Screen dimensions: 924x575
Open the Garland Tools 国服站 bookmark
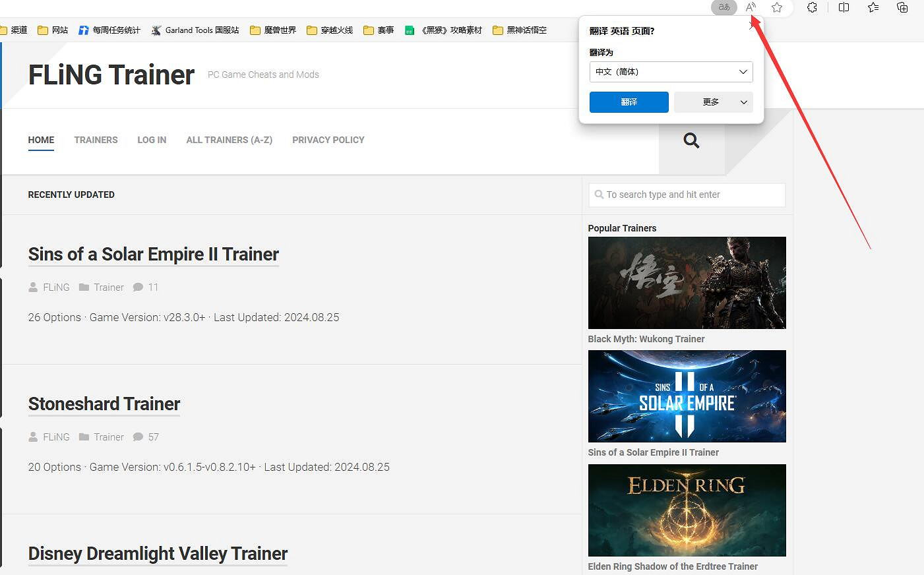pyautogui.click(x=195, y=30)
